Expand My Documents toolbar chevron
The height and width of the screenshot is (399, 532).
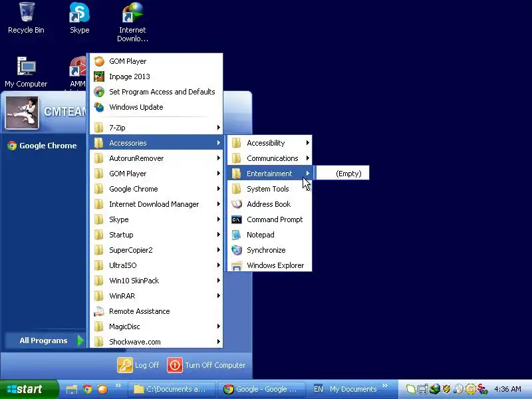[385, 386]
